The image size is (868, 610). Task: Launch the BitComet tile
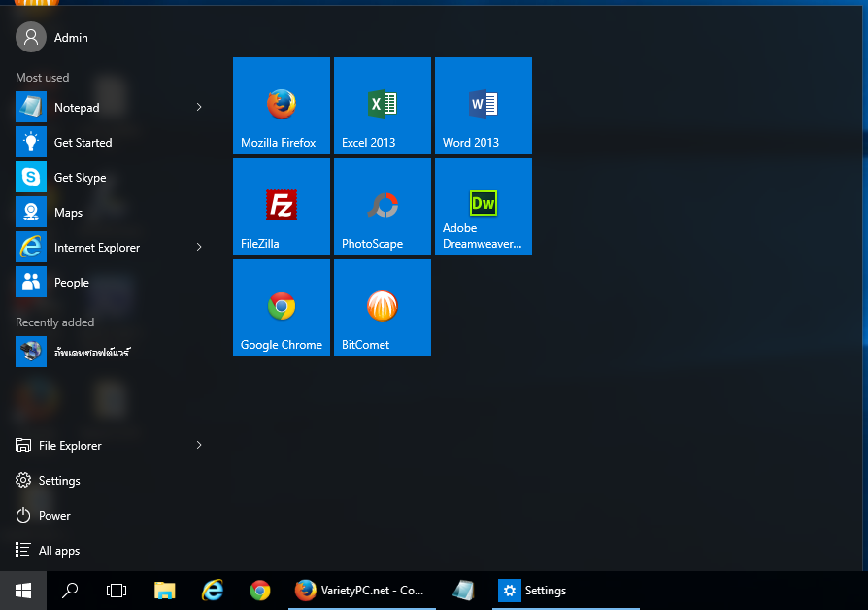point(383,308)
